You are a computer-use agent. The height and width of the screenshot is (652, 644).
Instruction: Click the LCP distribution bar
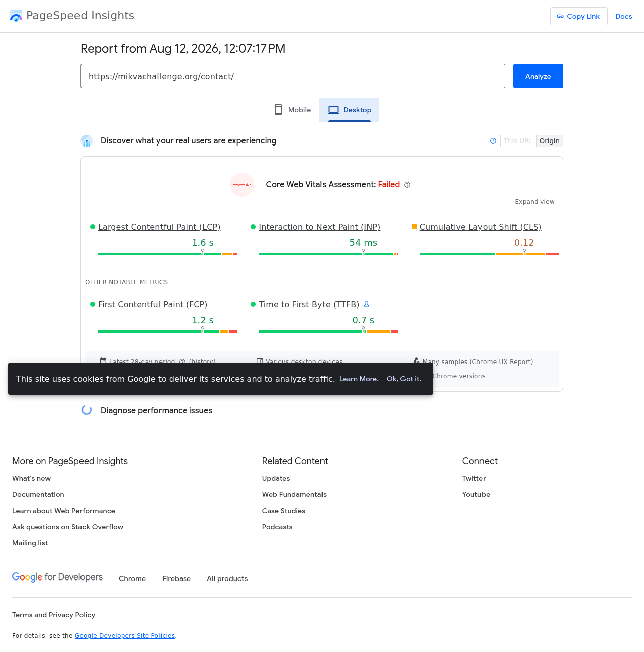point(168,254)
